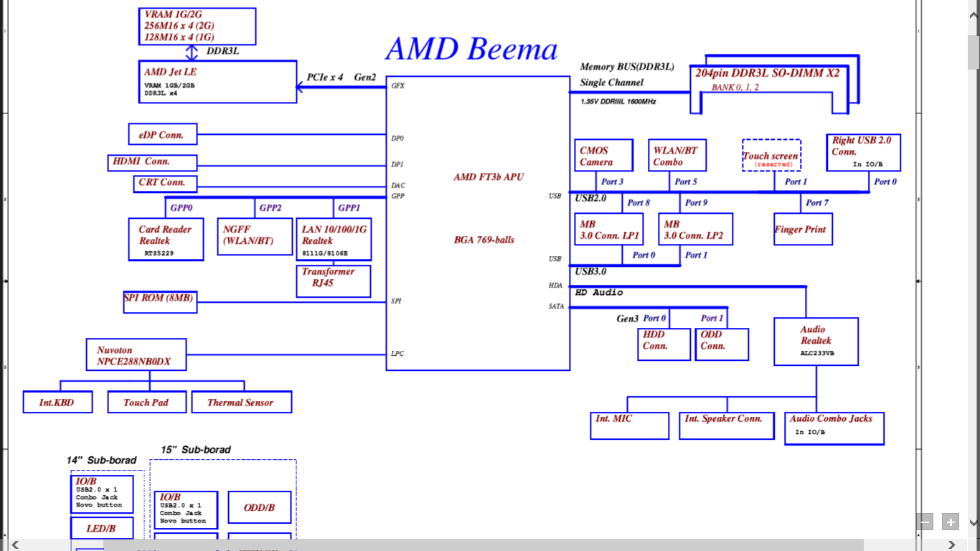Viewport: 980px width, 551px height.
Task: Click the AMD FT3b APU label
Action: pos(489,177)
